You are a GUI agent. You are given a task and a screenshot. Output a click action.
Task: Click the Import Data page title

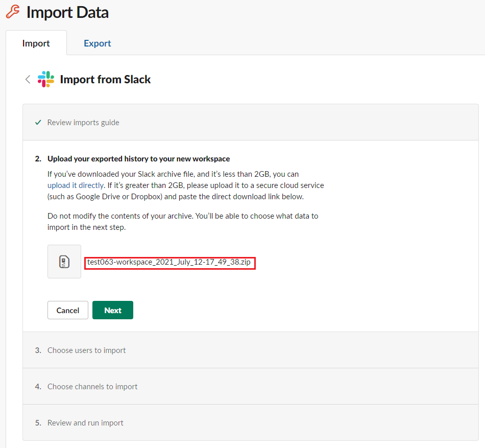[67, 12]
